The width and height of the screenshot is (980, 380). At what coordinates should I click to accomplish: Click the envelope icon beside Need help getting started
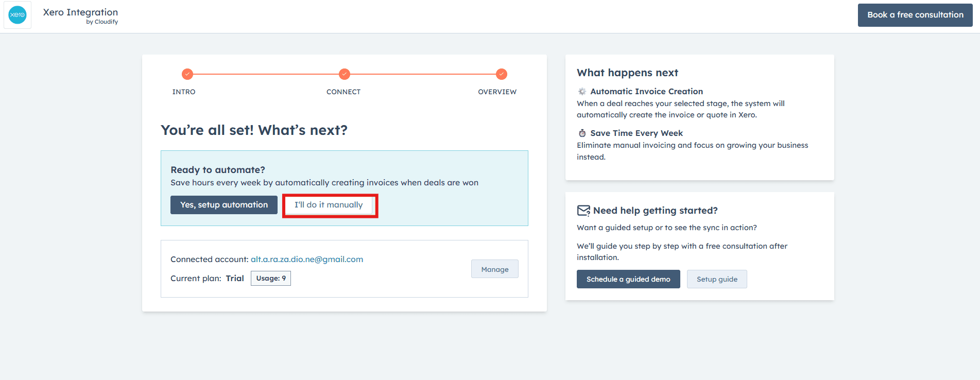click(x=583, y=211)
